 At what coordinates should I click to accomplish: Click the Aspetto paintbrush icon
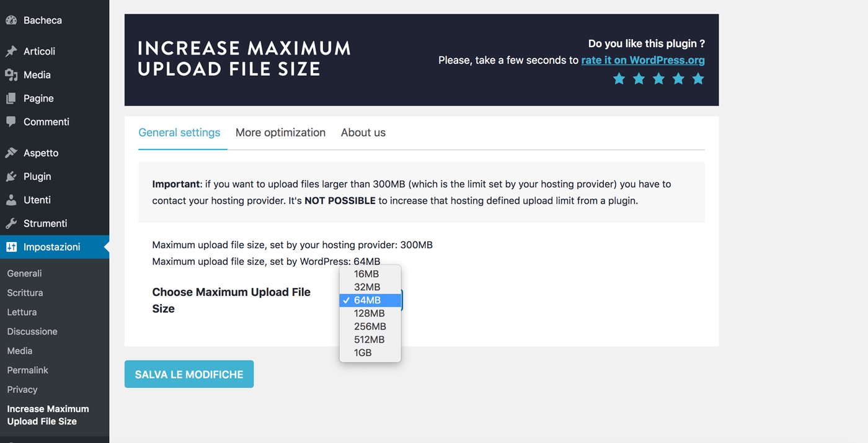coord(11,153)
